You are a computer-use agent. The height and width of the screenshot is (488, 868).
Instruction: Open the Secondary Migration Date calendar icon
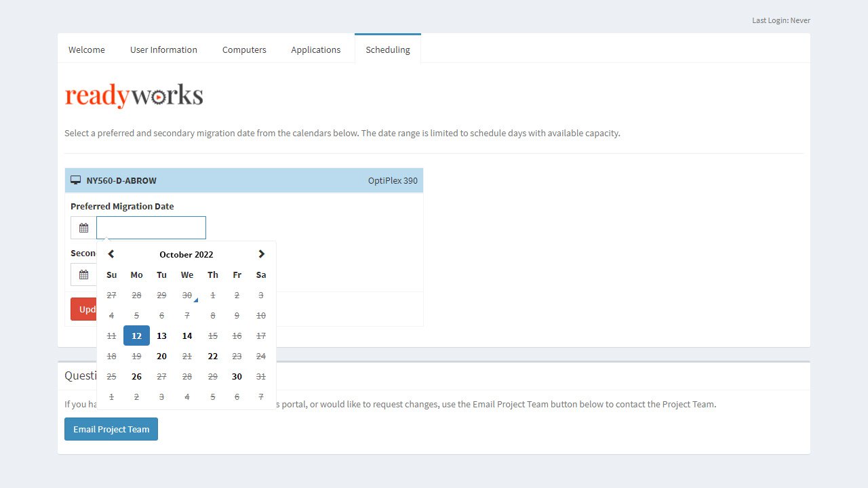click(83, 274)
